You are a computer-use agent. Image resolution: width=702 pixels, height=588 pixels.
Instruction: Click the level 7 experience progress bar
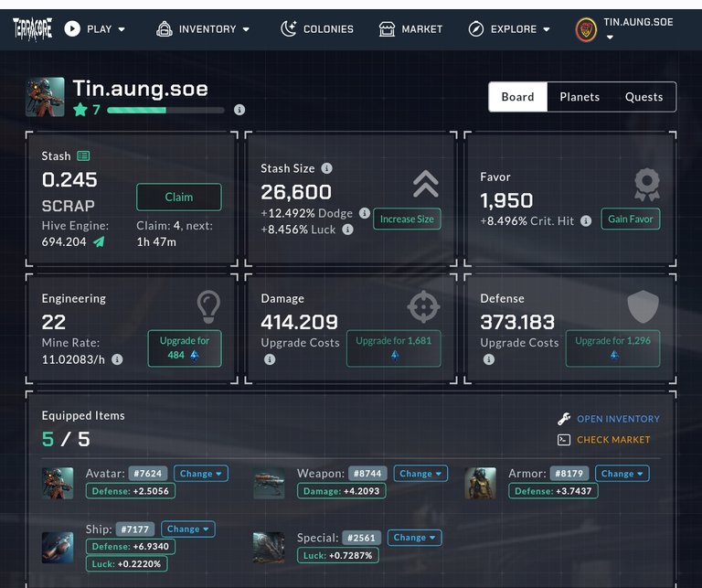[165, 110]
